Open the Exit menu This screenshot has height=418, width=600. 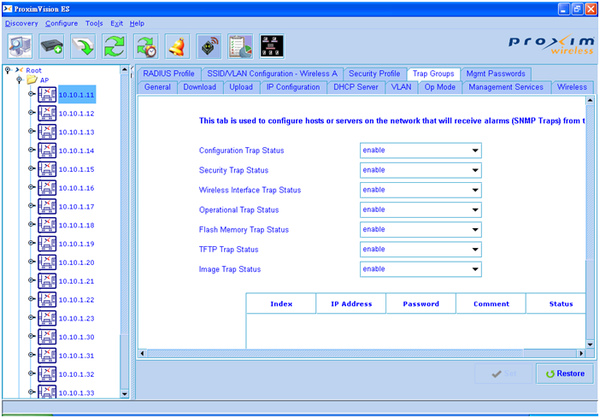click(117, 23)
